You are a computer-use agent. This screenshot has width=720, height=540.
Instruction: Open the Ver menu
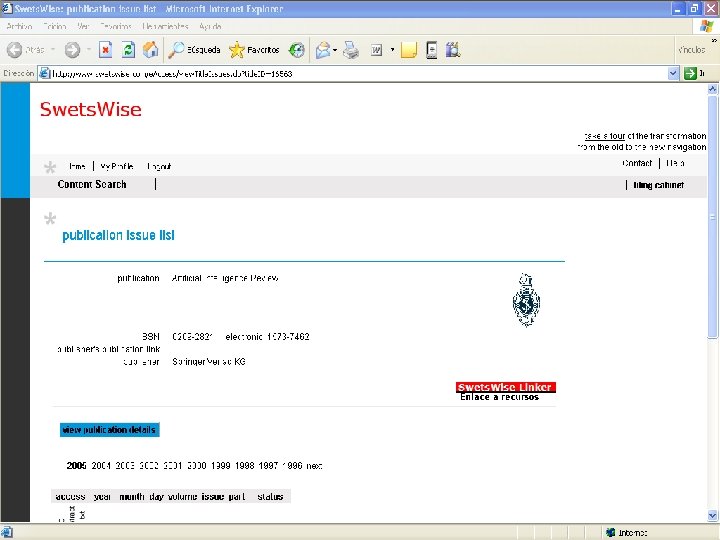click(x=83, y=27)
